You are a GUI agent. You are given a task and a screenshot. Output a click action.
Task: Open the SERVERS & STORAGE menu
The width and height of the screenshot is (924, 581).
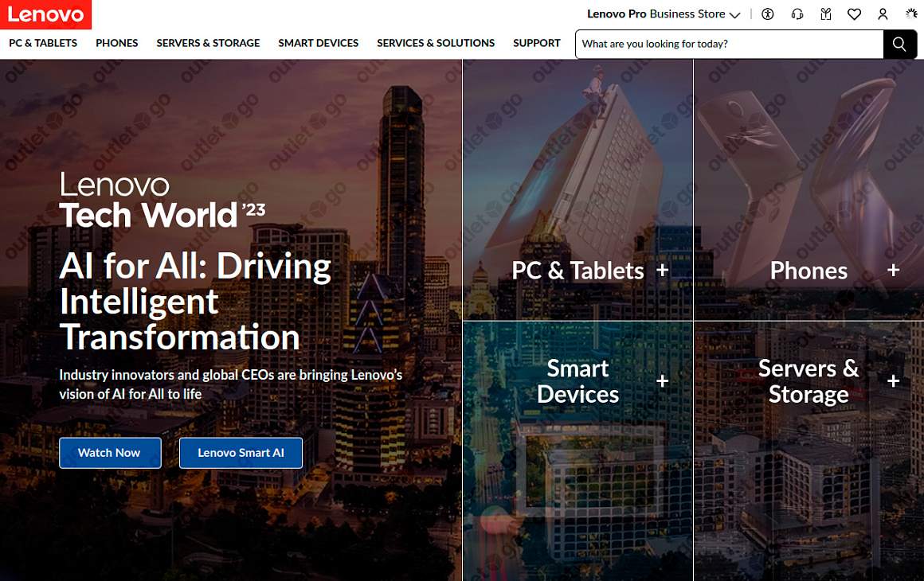tap(208, 43)
